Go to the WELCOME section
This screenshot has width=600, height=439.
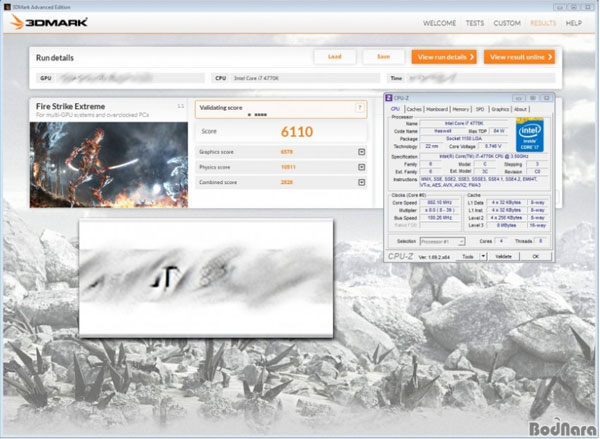(439, 23)
